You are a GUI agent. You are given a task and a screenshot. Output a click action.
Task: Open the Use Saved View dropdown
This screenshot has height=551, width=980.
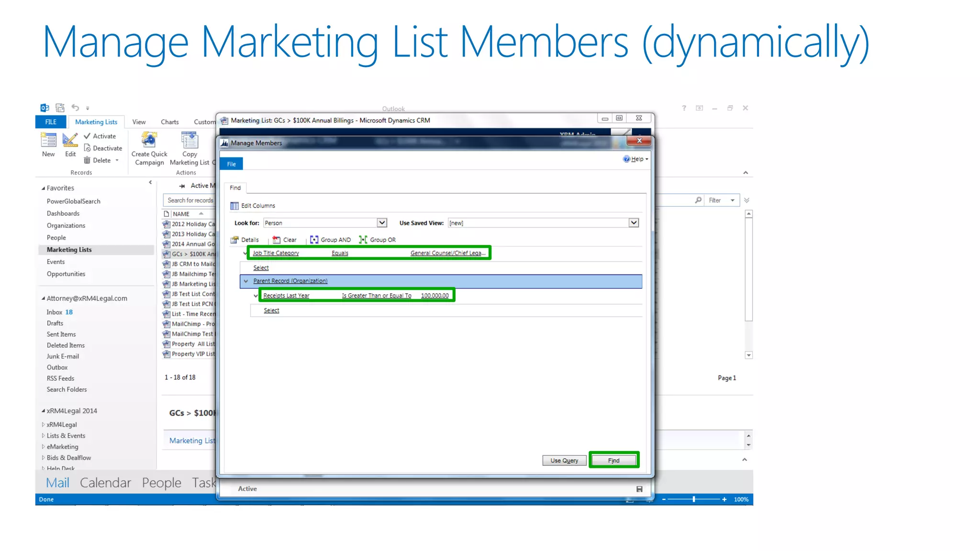tap(634, 223)
